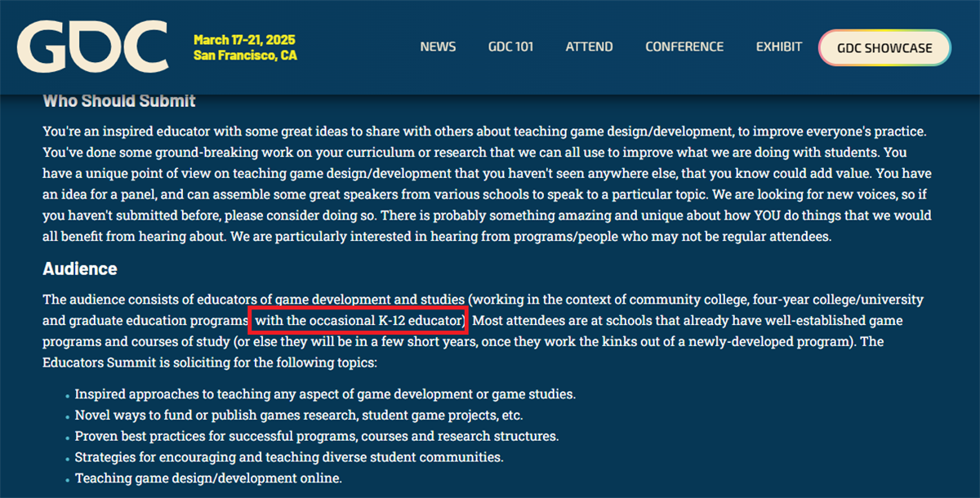Click the "Inspired approaches to teaching" bullet

[x=325, y=394]
